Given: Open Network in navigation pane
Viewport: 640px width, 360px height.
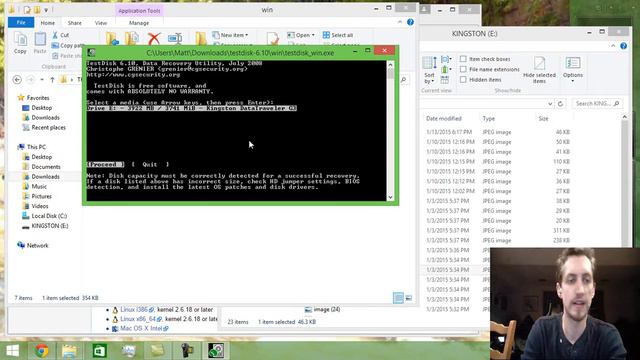Looking at the screenshot, I should pos(38,245).
